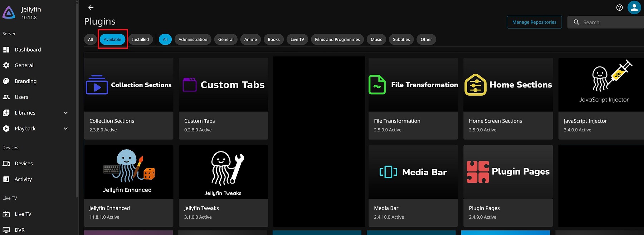This screenshot has height=235, width=644.
Task: Click the Jellyfin logo icon
Action: (x=9, y=13)
